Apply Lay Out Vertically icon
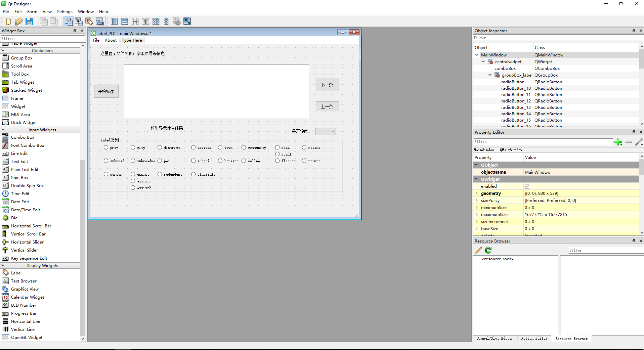Image resolution: width=644 pixels, height=350 pixels. (125, 21)
